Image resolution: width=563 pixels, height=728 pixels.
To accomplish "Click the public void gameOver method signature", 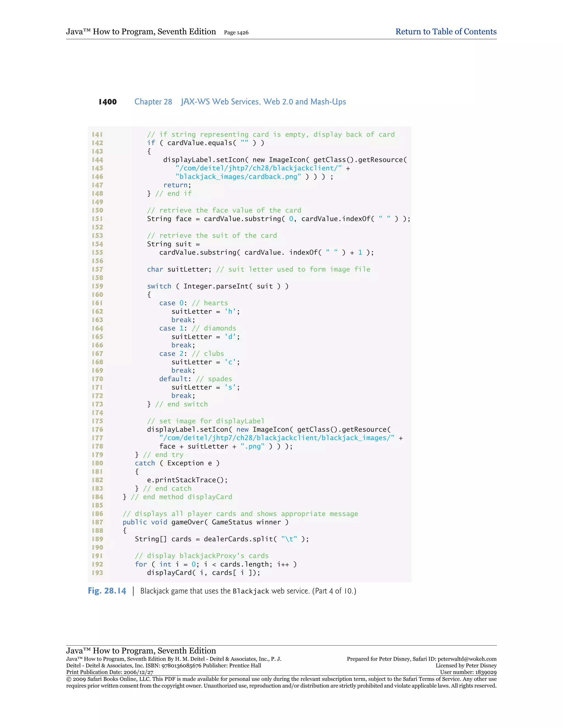I will (205, 522).
